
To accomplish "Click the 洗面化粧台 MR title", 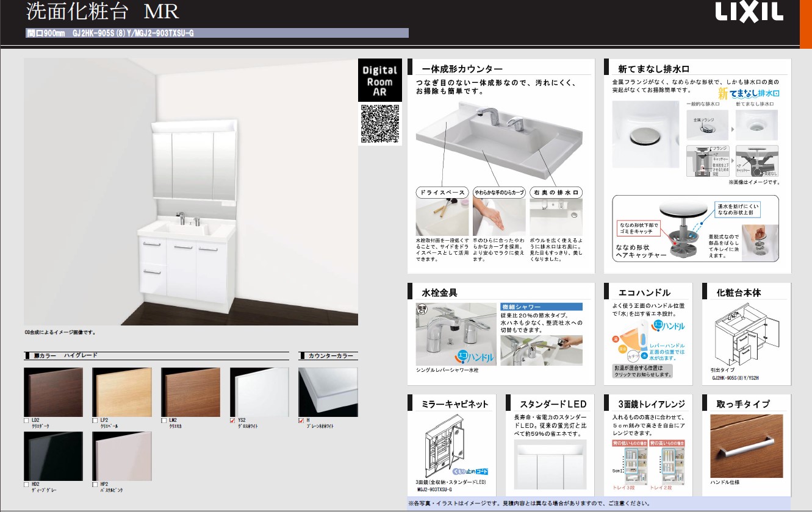I will pos(102,12).
